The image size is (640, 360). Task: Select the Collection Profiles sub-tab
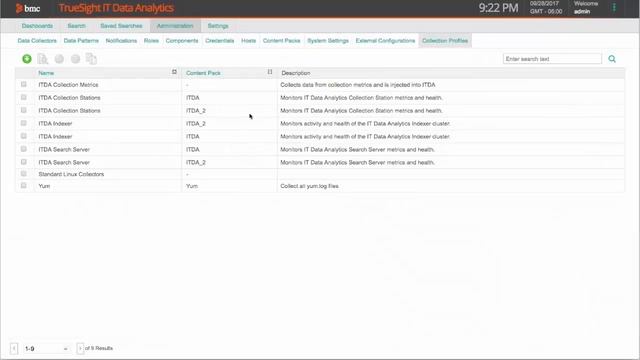(x=445, y=40)
